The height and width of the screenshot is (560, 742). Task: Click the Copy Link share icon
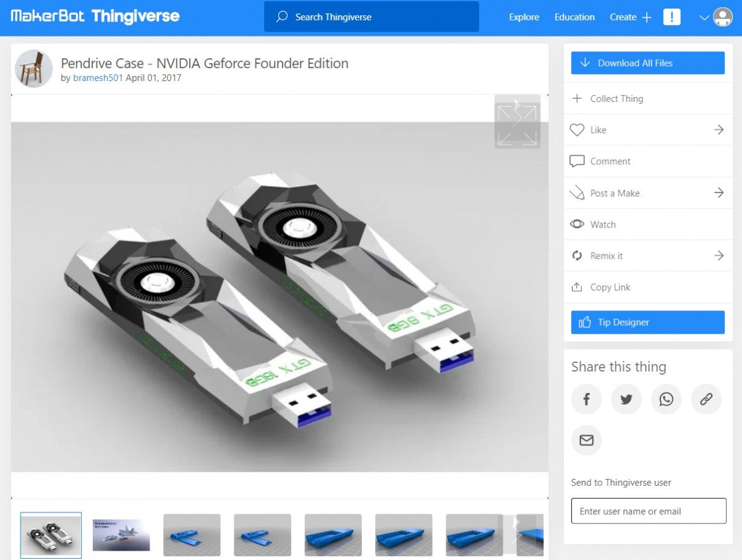577,287
